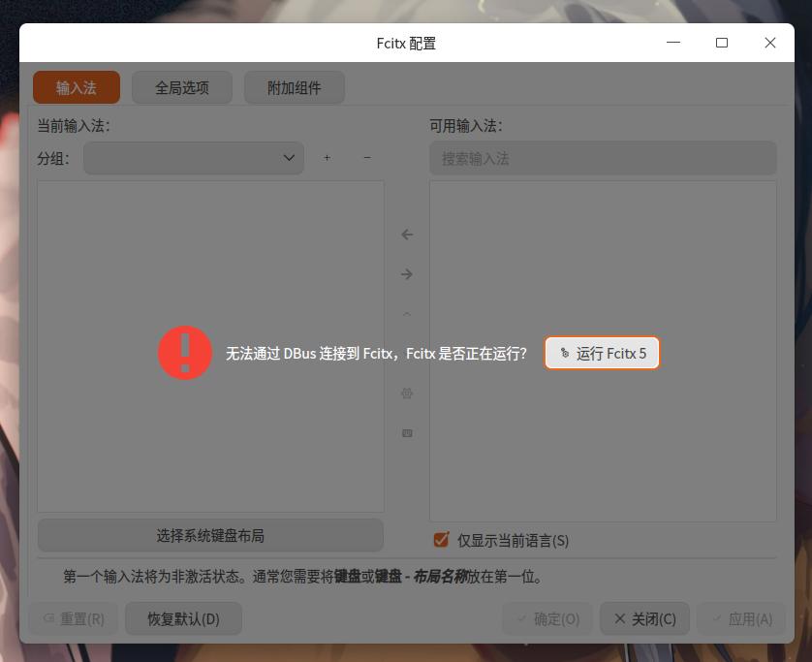Close the Fcitx 配置 window
Image resolution: width=812 pixels, height=662 pixels.
(x=770, y=43)
